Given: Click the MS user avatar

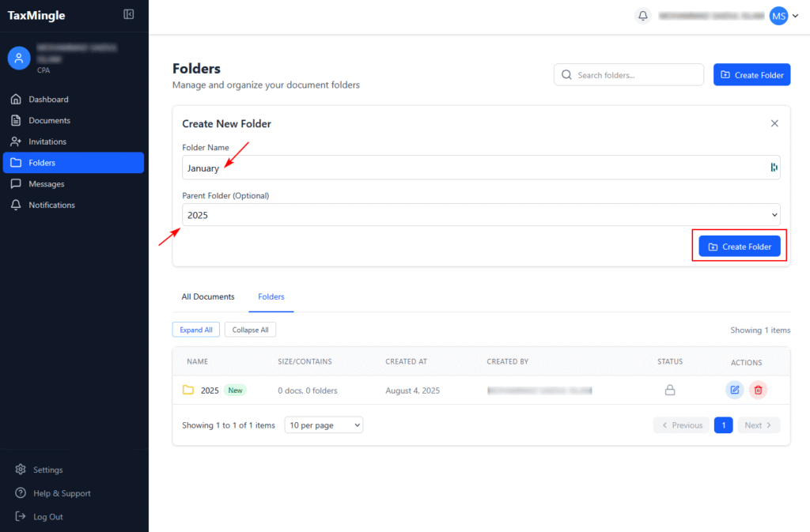Looking at the screenshot, I should pos(778,16).
